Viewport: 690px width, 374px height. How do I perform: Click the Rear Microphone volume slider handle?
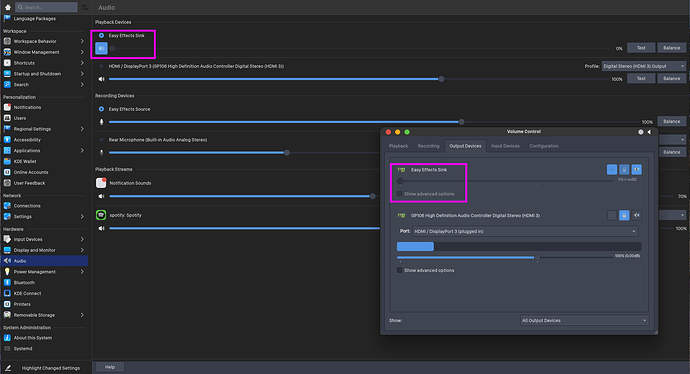tap(287, 153)
